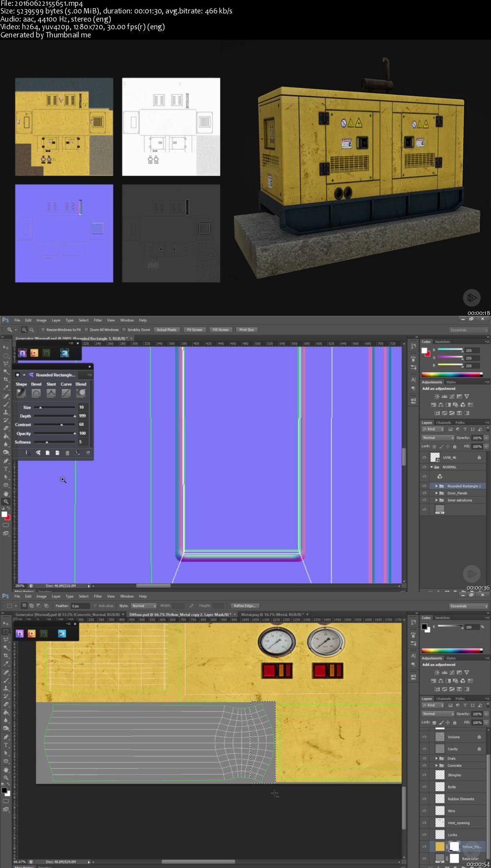
Task: Click the Zoom In magnifier in upper options bar
Action: coord(24,330)
